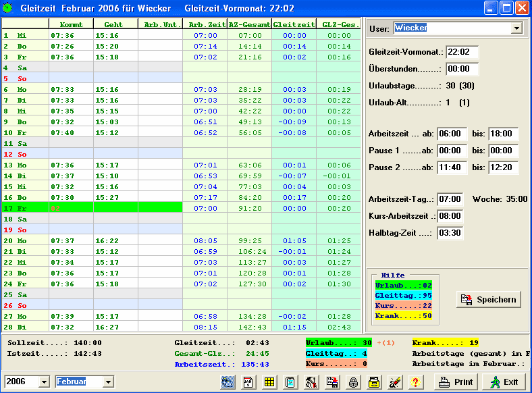Click the Speichern button
This screenshot has width=532, height=393.
coord(489,300)
